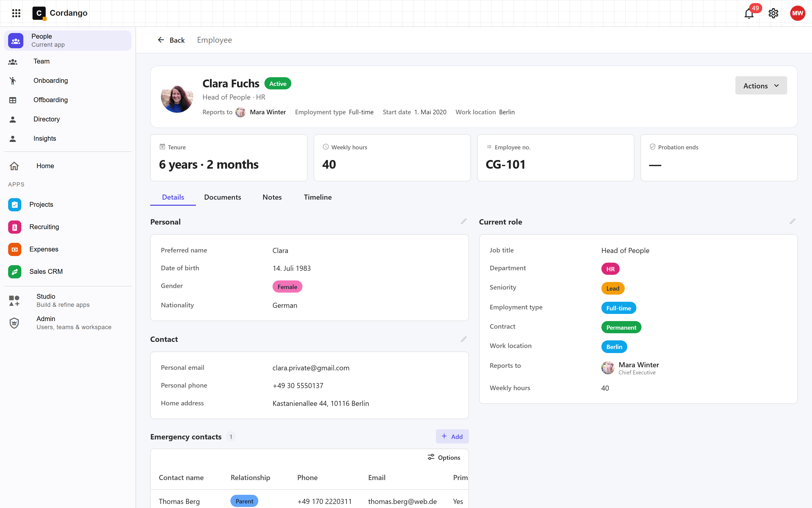This screenshot has height=508, width=812.
Task: Switch to the Documents tab
Action: tap(223, 197)
